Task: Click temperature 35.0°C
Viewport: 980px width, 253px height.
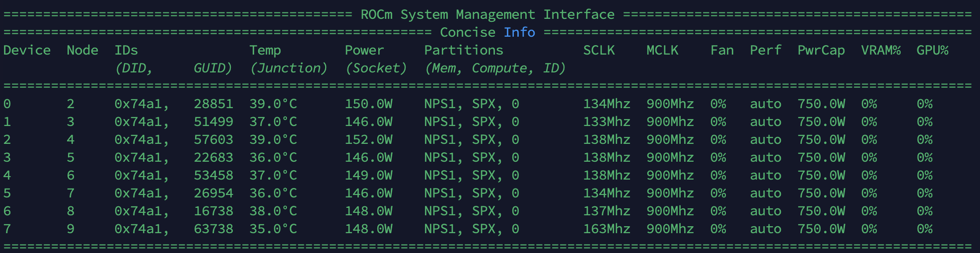Action: (x=273, y=229)
